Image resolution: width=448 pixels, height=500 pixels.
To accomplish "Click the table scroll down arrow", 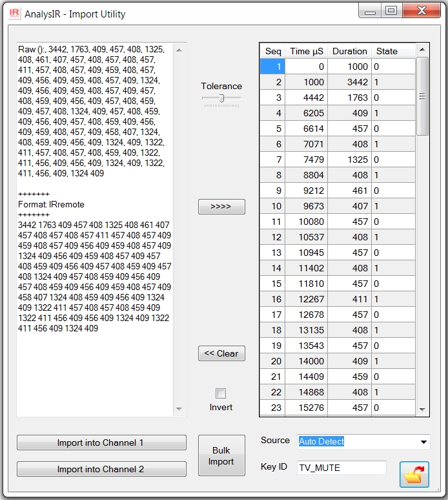I will [x=423, y=410].
